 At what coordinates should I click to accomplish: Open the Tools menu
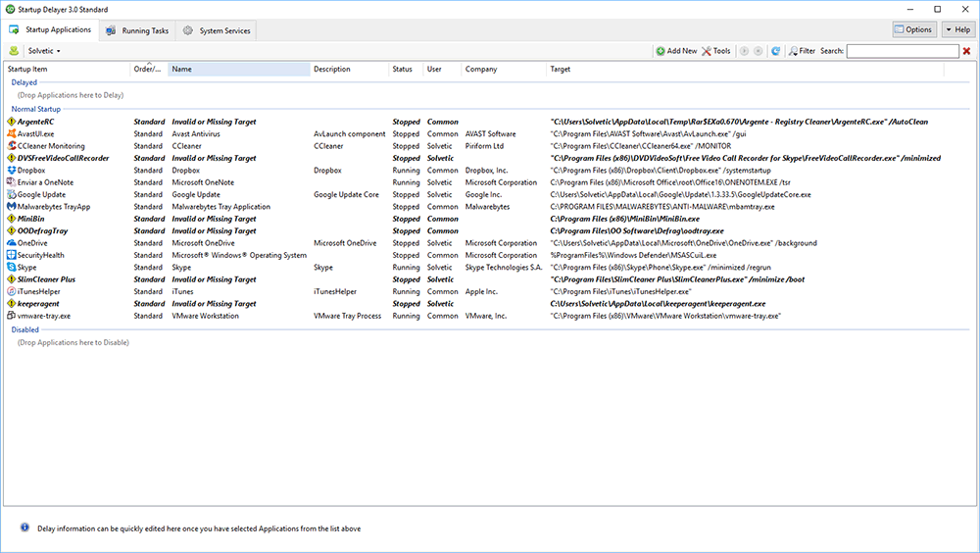pos(716,51)
